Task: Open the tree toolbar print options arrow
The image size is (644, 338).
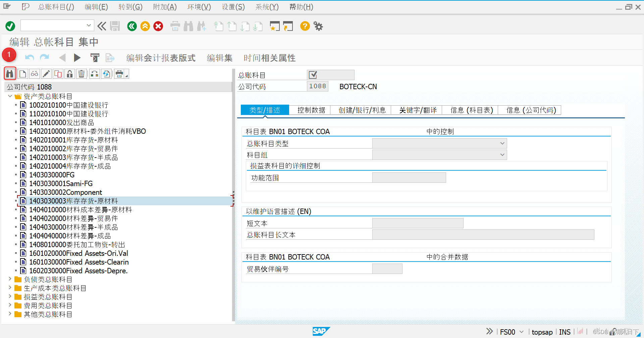Action: click(x=127, y=76)
